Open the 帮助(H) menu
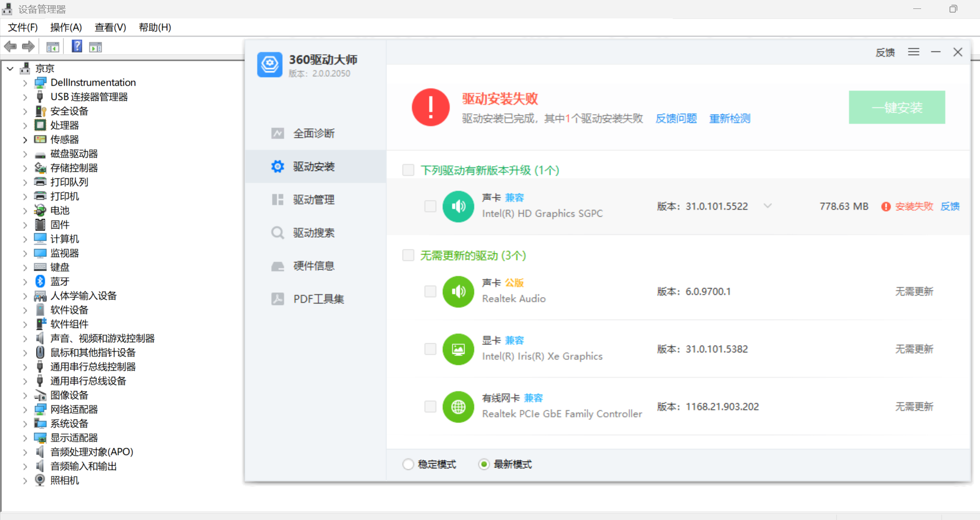The image size is (980, 520). point(155,27)
